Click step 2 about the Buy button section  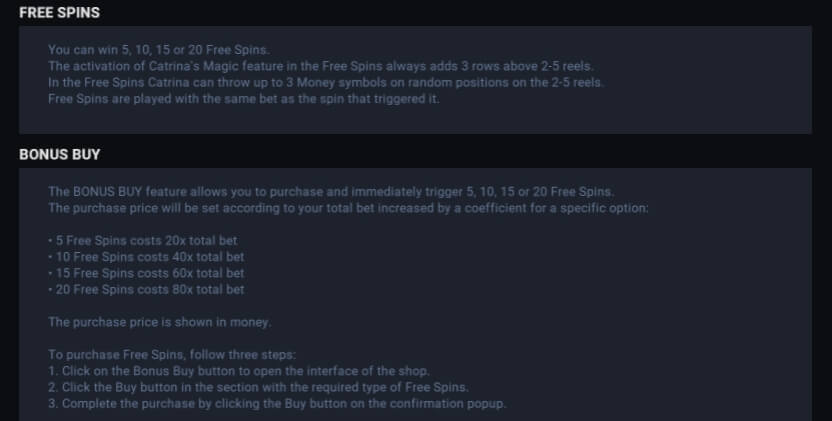point(258,388)
